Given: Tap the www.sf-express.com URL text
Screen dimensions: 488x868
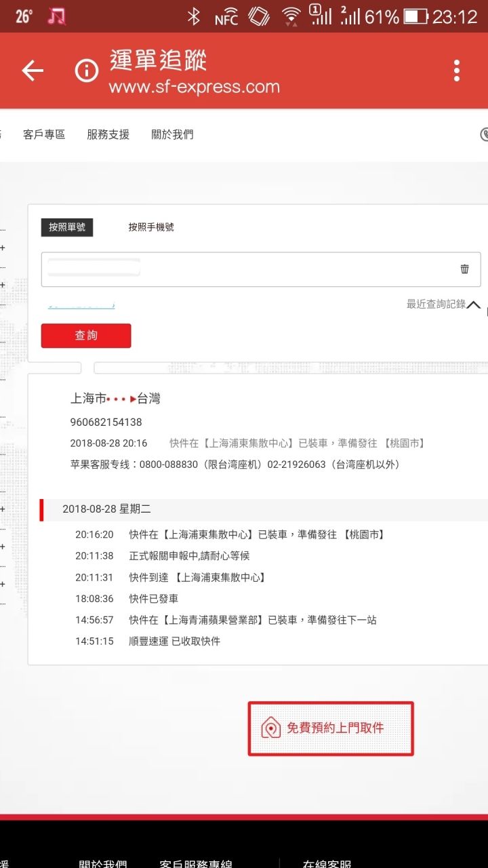Looking at the screenshot, I should (194, 87).
